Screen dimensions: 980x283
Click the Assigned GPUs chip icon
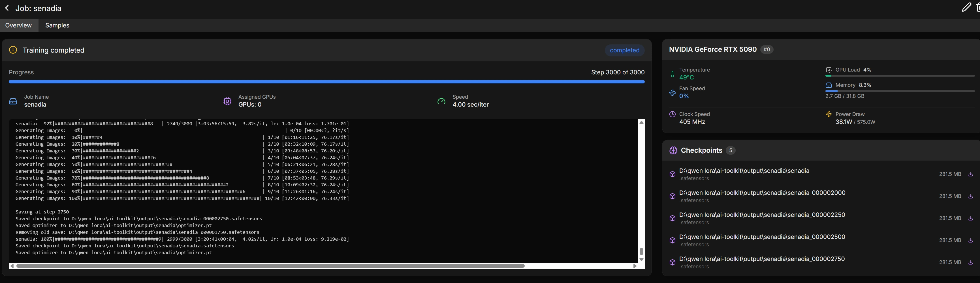click(227, 101)
